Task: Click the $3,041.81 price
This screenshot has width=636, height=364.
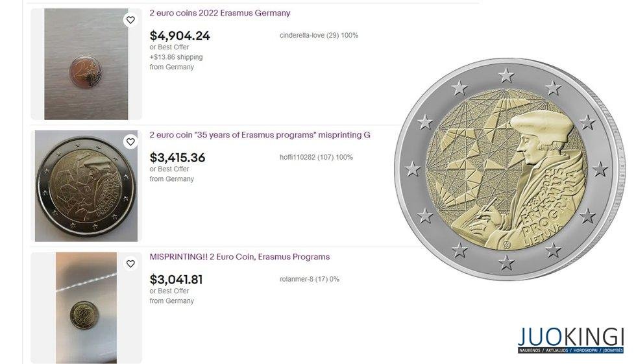Action: [176, 280]
